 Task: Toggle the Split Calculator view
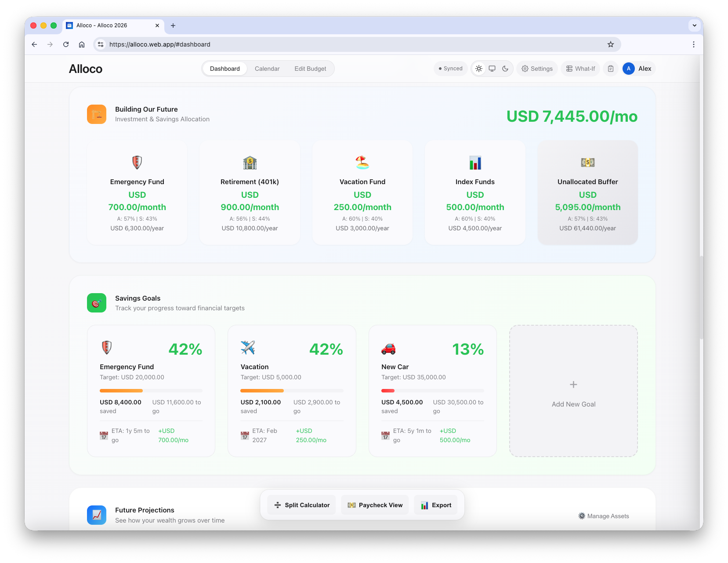click(301, 505)
